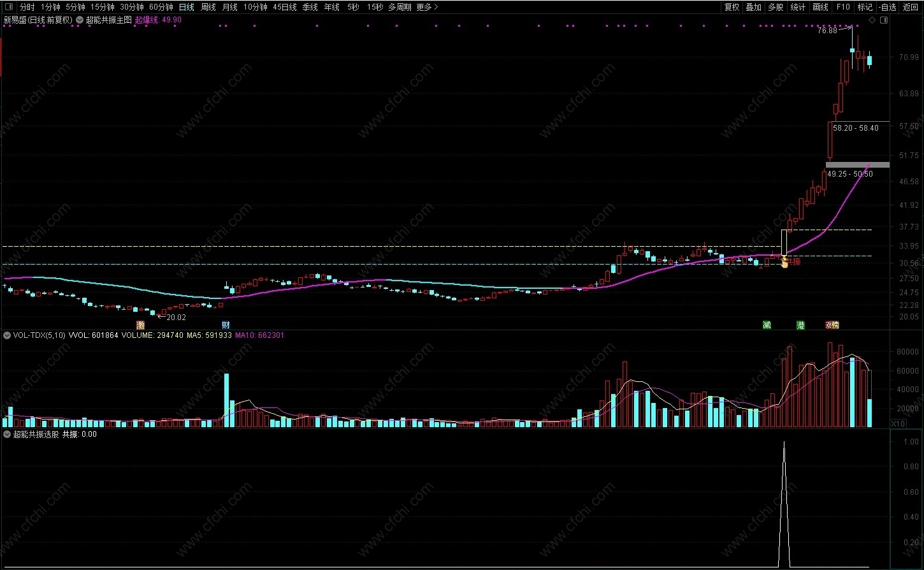Click the diamond marker icon at top right
Viewport: 924px width, 570px height.
pos(873,20)
